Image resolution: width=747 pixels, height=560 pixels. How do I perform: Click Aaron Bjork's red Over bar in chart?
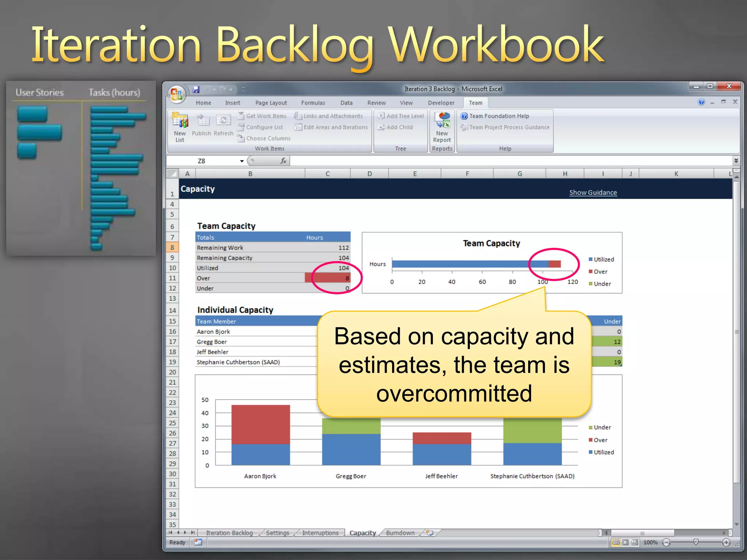260,424
